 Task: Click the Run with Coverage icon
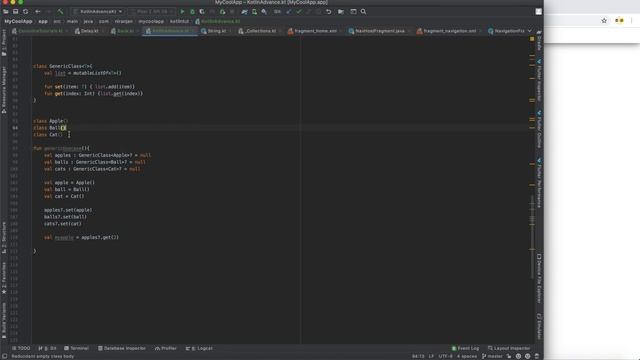(202, 12)
